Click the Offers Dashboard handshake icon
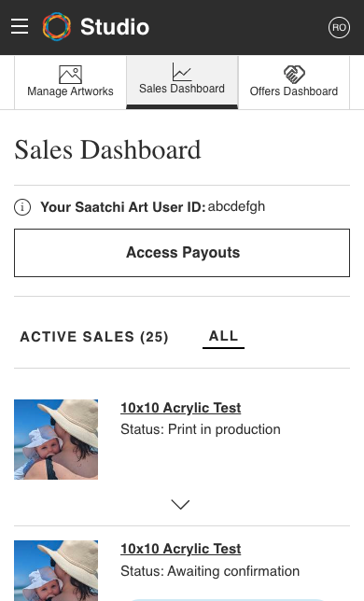Screen dimensions: 364x601 (x=294, y=75)
